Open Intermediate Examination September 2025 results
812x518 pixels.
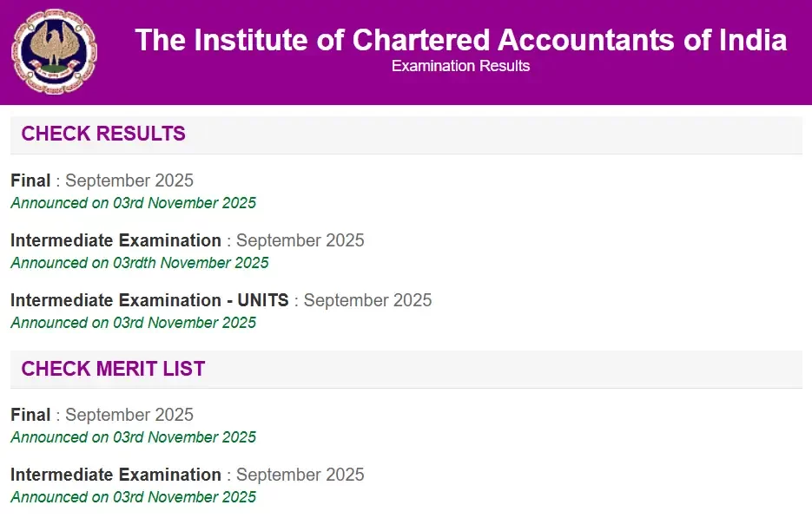(187, 240)
